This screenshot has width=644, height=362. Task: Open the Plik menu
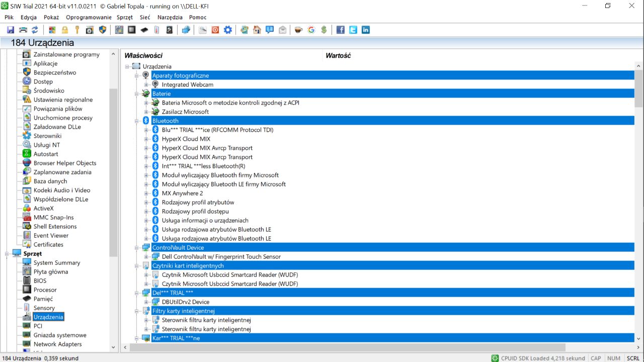[9, 17]
